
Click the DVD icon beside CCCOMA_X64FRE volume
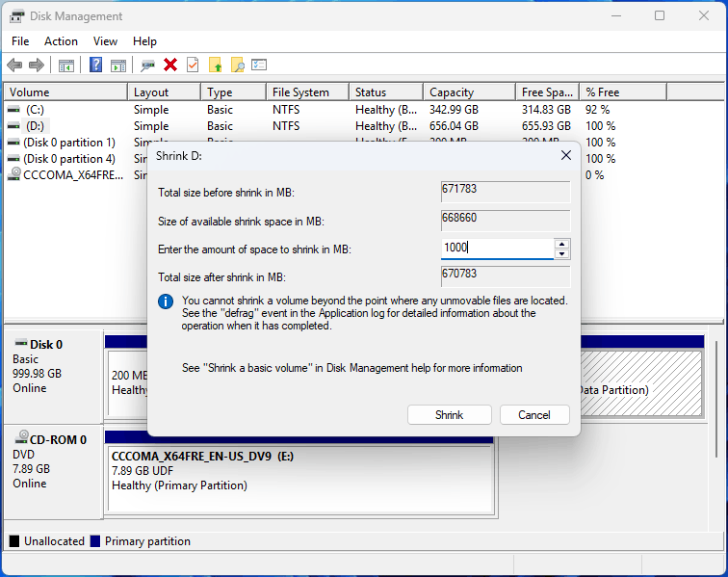(14, 174)
